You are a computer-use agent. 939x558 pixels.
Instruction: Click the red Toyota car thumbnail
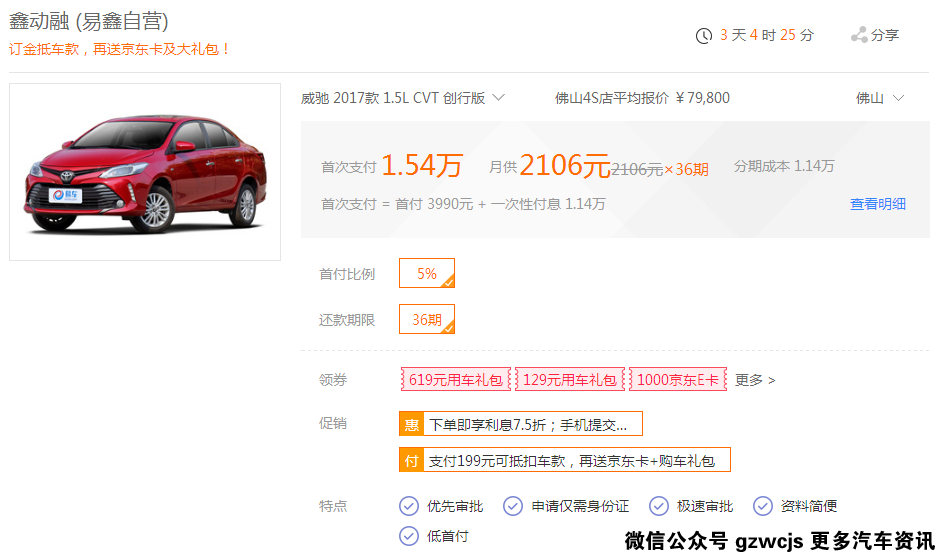145,172
